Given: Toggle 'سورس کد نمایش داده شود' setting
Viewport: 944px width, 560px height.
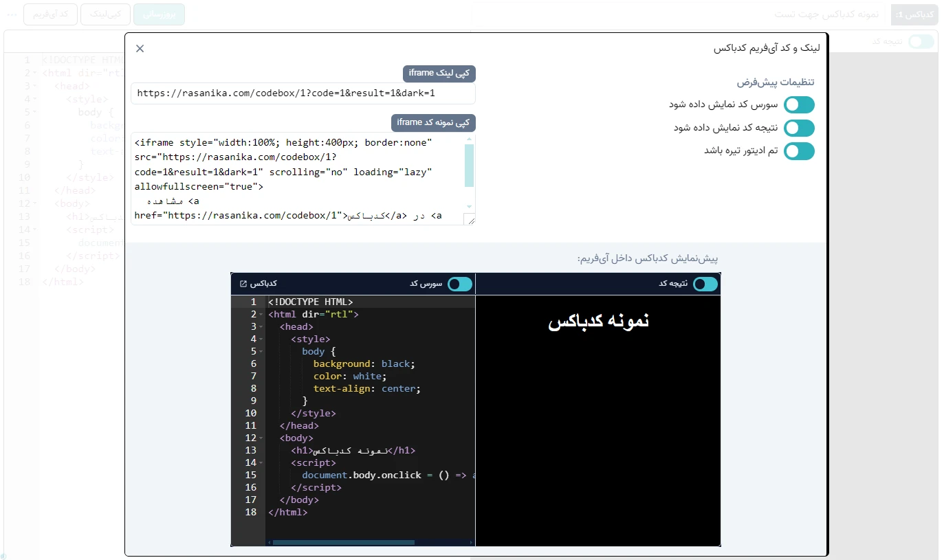Looking at the screenshot, I should (800, 104).
